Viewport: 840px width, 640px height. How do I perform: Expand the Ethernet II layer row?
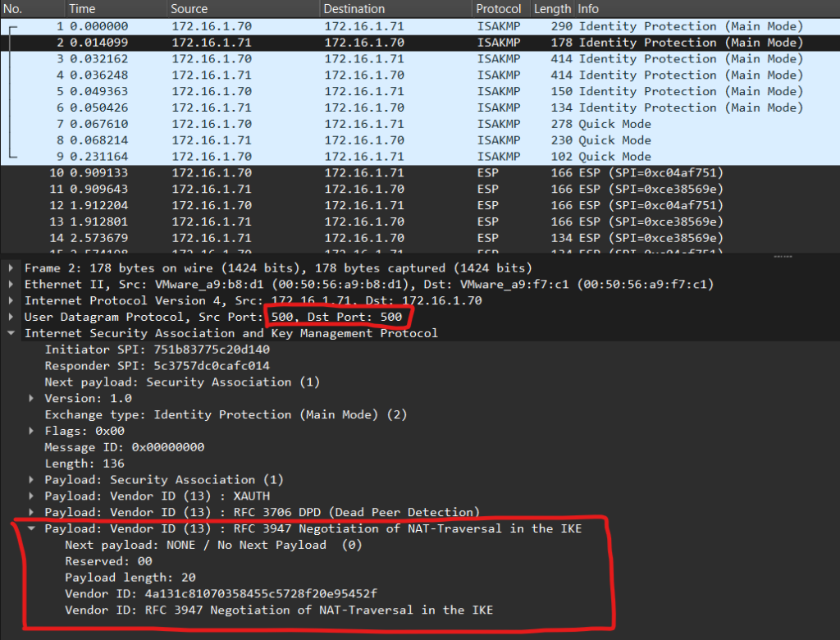point(11,284)
